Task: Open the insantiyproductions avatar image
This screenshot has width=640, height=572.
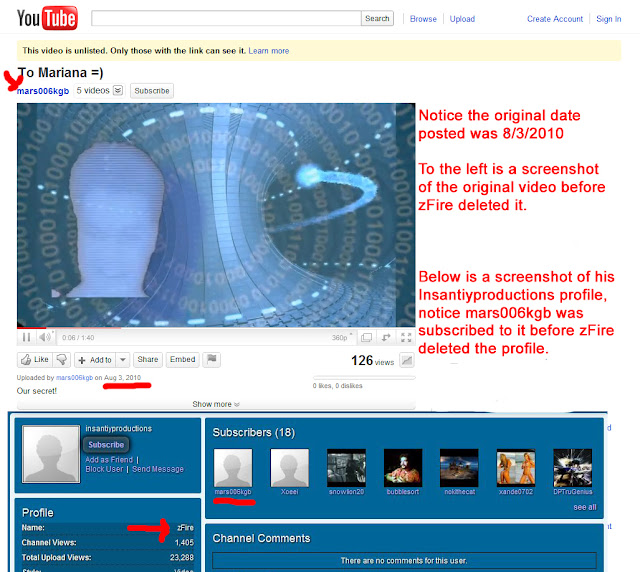Action: click(51, 454)
